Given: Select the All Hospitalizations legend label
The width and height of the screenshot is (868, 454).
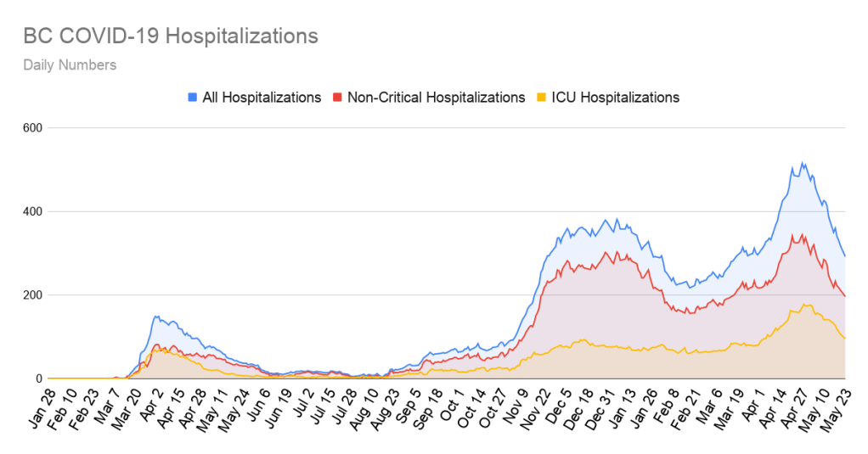Looking at the screenshot, I should point(261,98).
